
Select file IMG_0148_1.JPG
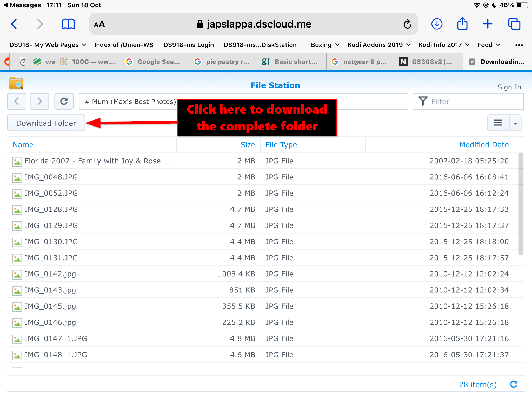265,355
